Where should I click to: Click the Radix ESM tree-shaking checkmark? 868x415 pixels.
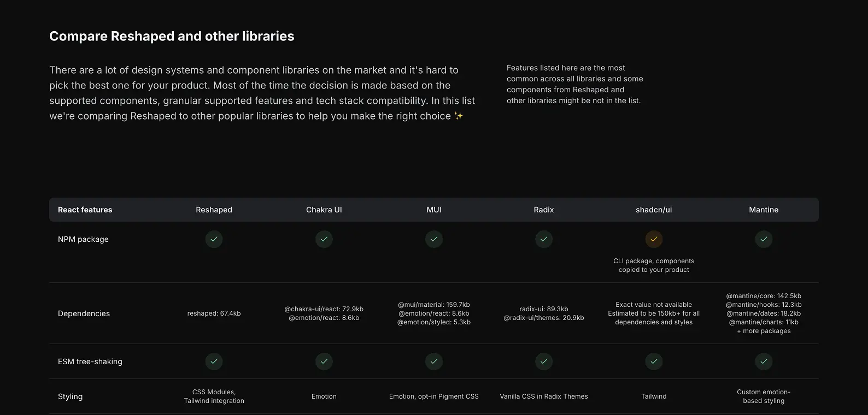coord(544,361)
